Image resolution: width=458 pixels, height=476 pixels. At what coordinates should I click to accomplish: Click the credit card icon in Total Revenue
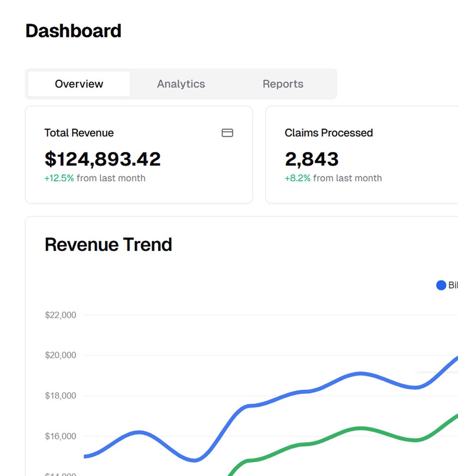[227, 133]
